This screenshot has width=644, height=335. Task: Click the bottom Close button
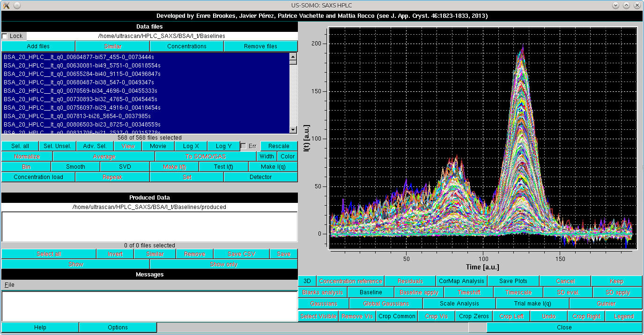pyautogui.click(x=564, y=328)
